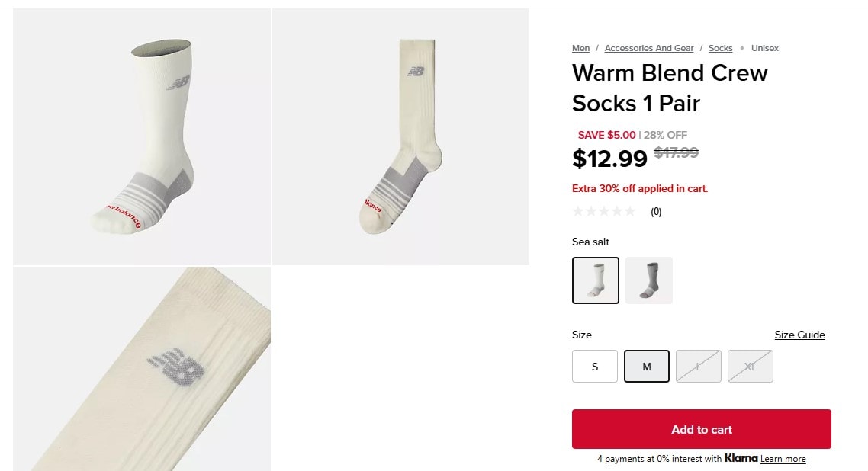This screenshot has width=868, height=471.
Task: Click the Klarna logo
Action: click(x=741, y=459)
